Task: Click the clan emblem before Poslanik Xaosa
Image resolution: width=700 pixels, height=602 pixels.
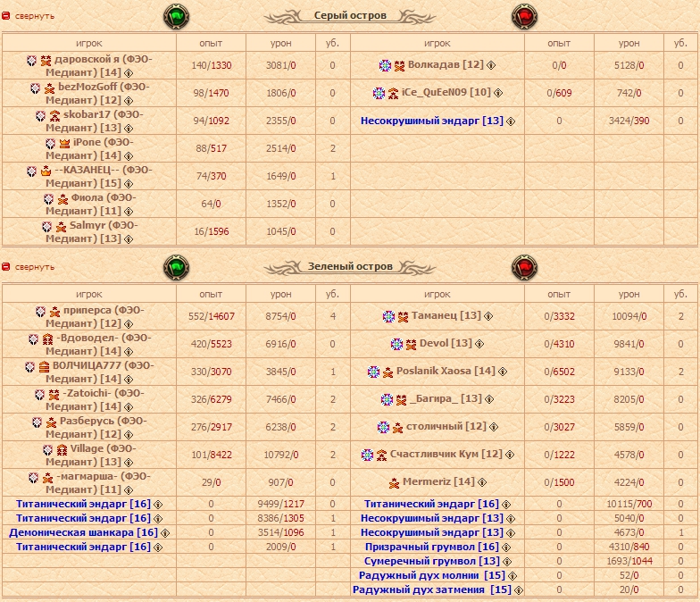Action: click(x=374, y=372)
